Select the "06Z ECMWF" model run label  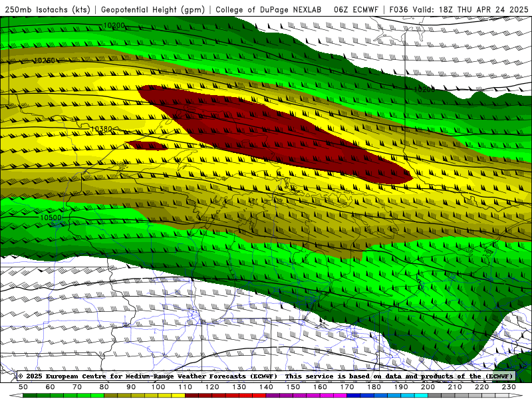coord(356,9)
